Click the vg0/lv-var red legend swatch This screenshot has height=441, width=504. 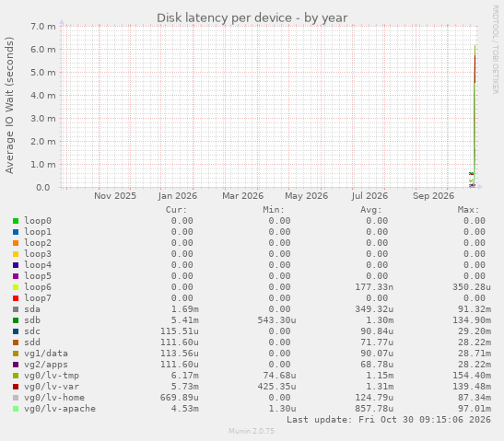[16, 387]
